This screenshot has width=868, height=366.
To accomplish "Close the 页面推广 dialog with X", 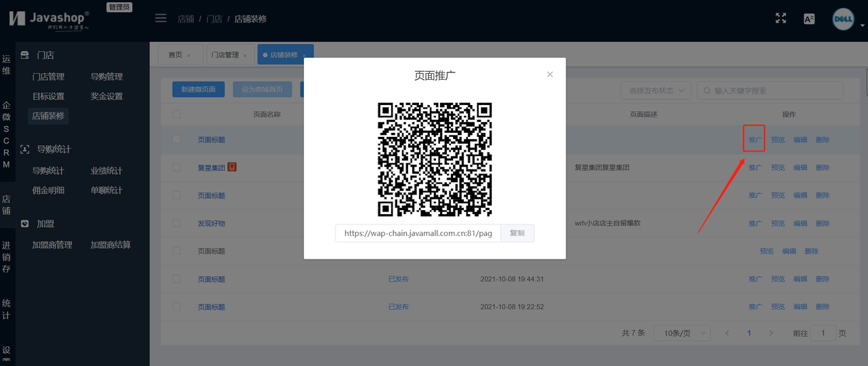I will 550,75.
